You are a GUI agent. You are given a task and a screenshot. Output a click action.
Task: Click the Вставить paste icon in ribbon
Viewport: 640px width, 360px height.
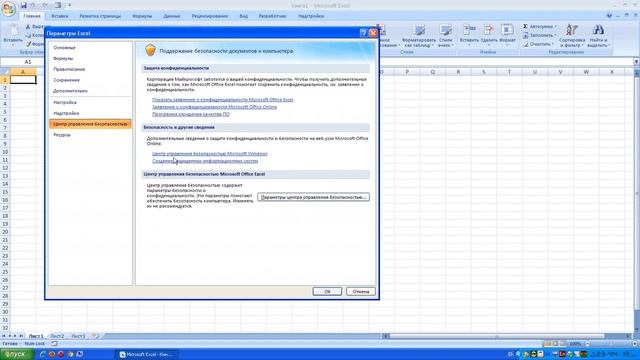(13, 31)
